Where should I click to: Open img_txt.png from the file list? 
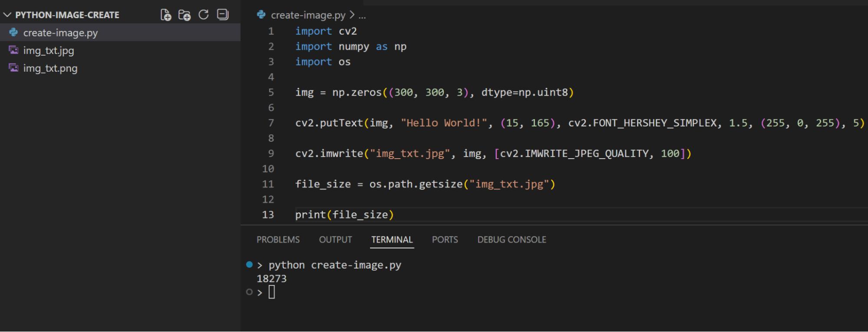pos(50,68)
